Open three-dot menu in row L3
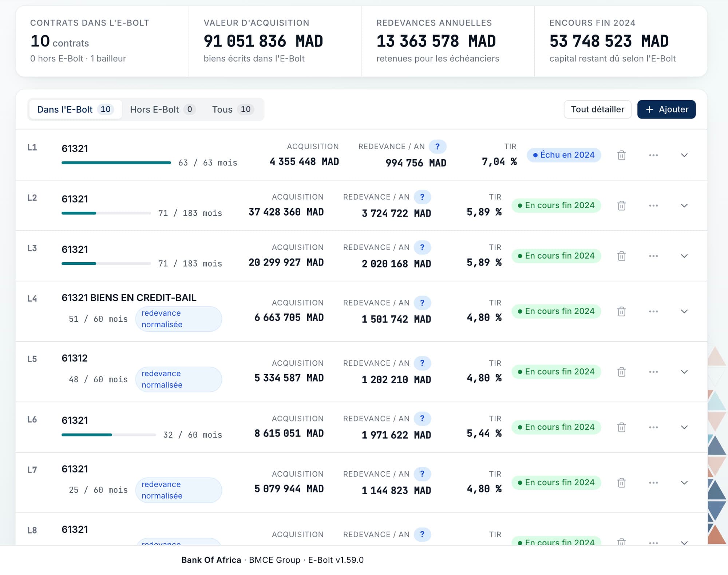 (653, 256)
